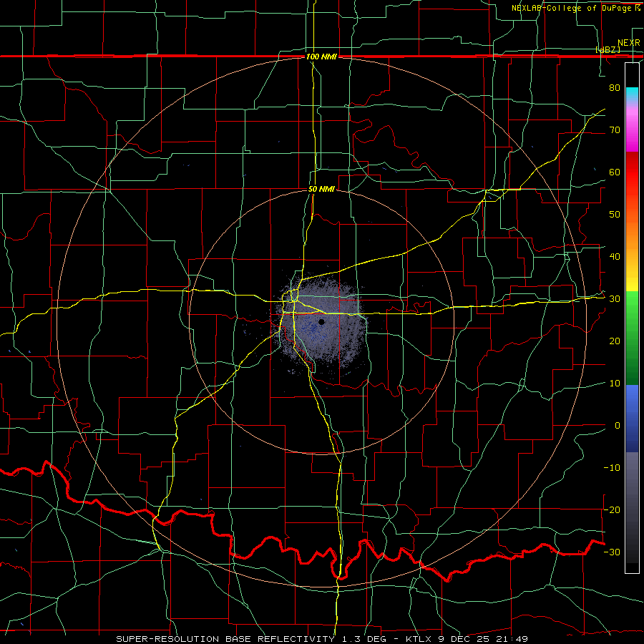Click the '40' dBZ scale value
This screenshot has width=644, height=644.
pyautogui.click(x=615, y=257)
